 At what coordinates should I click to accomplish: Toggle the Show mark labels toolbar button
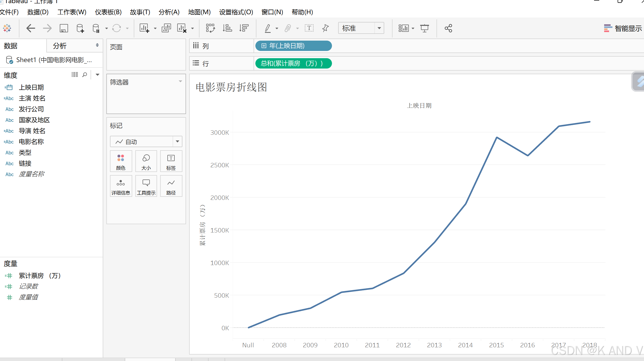309,28
